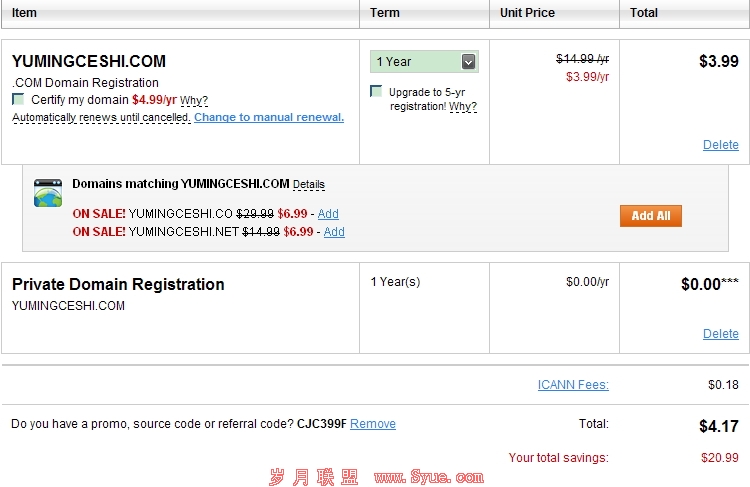Screen dimensions: 750x487
Task: Remove the CJC399F promo code
Action: [x=373, y=424]
